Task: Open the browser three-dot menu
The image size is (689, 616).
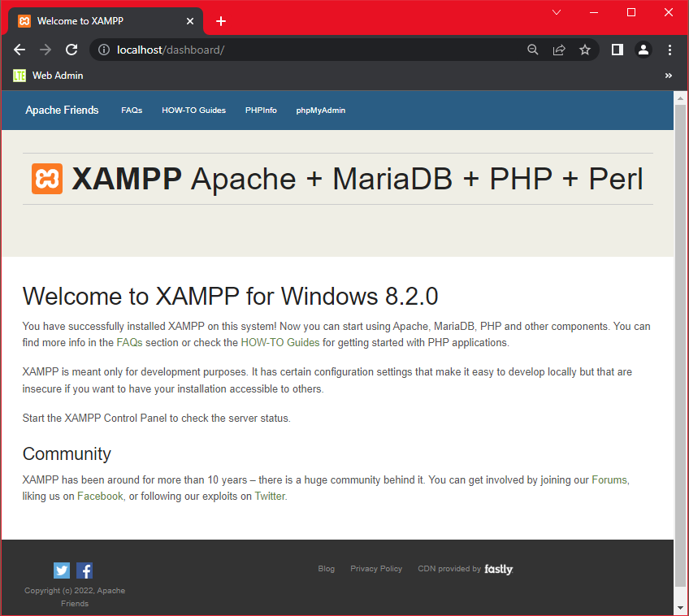Action: [669, 50]
